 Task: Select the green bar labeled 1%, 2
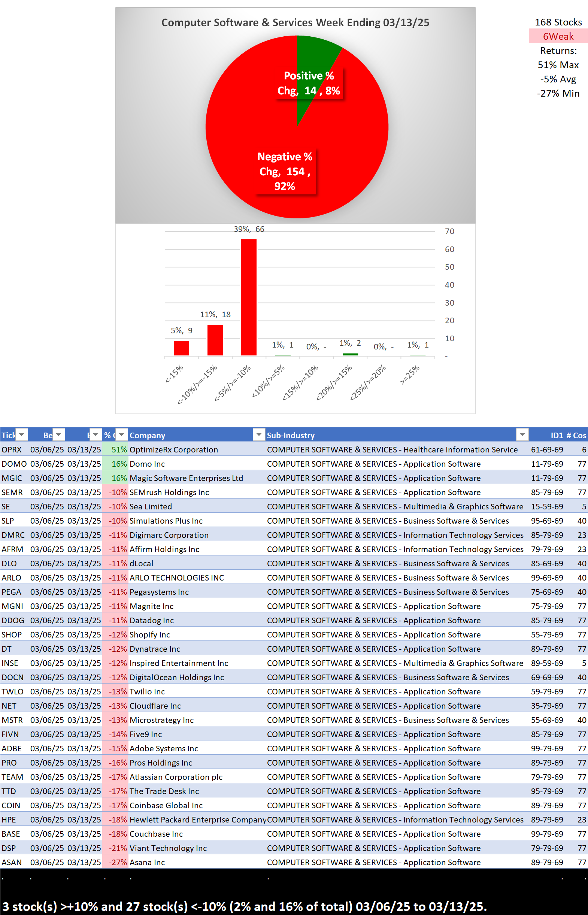[350, 354]
